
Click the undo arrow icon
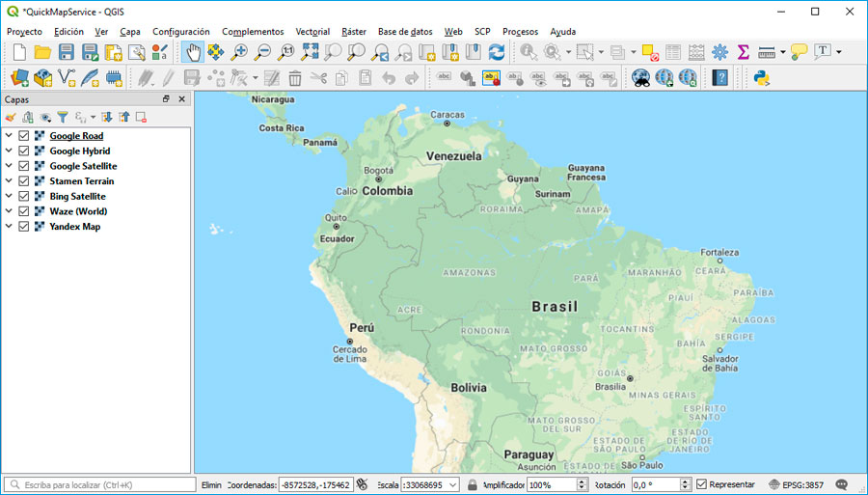click(389, 78)
